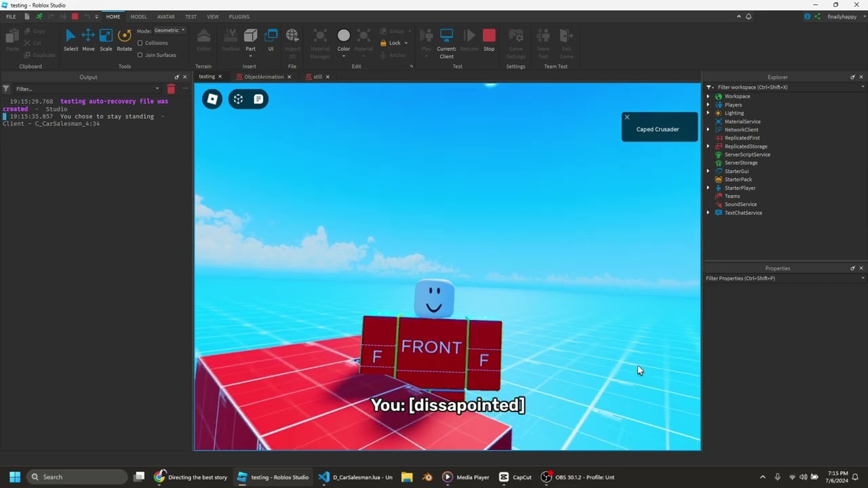Expand the StarterGui node
Screen dimensions: 868x488
tap(708, 171)
